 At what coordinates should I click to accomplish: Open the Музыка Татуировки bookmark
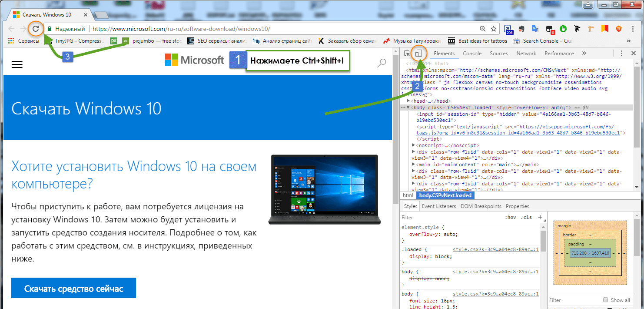[x=411, y=41]
